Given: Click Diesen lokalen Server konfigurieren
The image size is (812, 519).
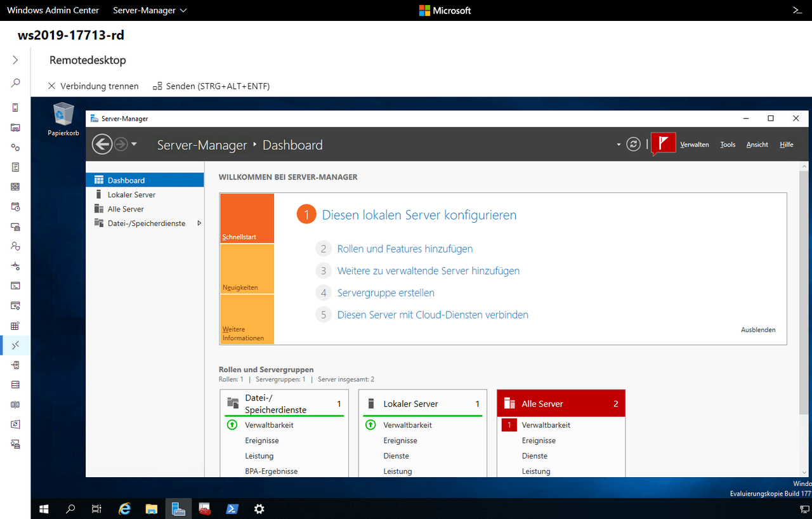Looking at the screenshot, I should pos(419,215).
